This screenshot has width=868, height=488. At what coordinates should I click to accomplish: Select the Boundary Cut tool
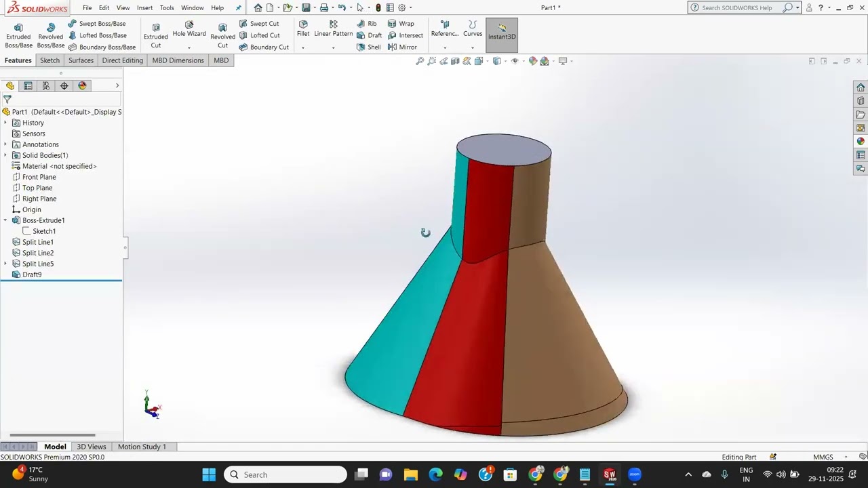264,47
